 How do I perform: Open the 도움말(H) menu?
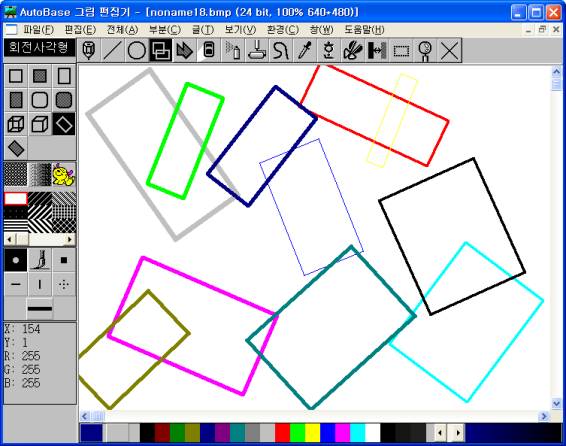pyautogui.click(x=364, y=30)
